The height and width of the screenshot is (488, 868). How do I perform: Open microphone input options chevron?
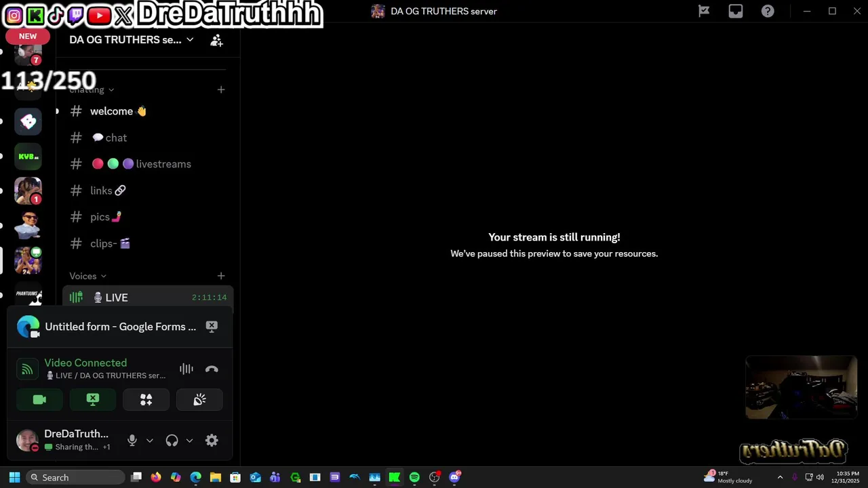click(x=150, y=441)
